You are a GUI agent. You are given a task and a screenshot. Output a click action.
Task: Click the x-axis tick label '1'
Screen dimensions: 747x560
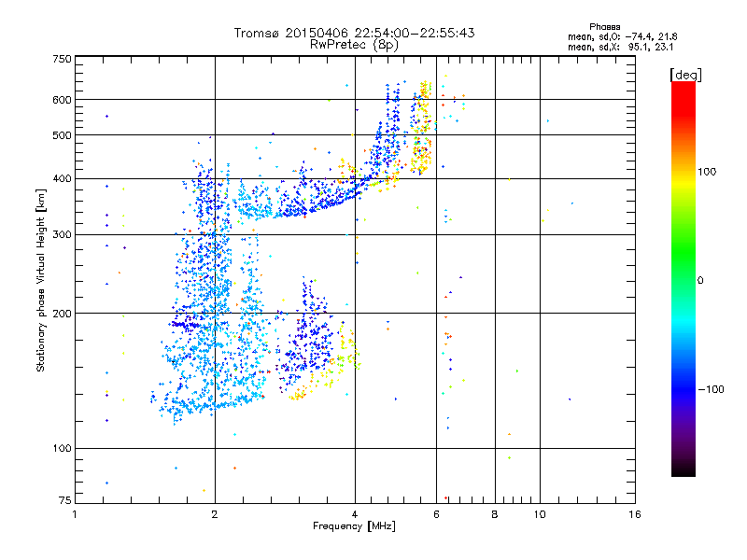(75, 514)
